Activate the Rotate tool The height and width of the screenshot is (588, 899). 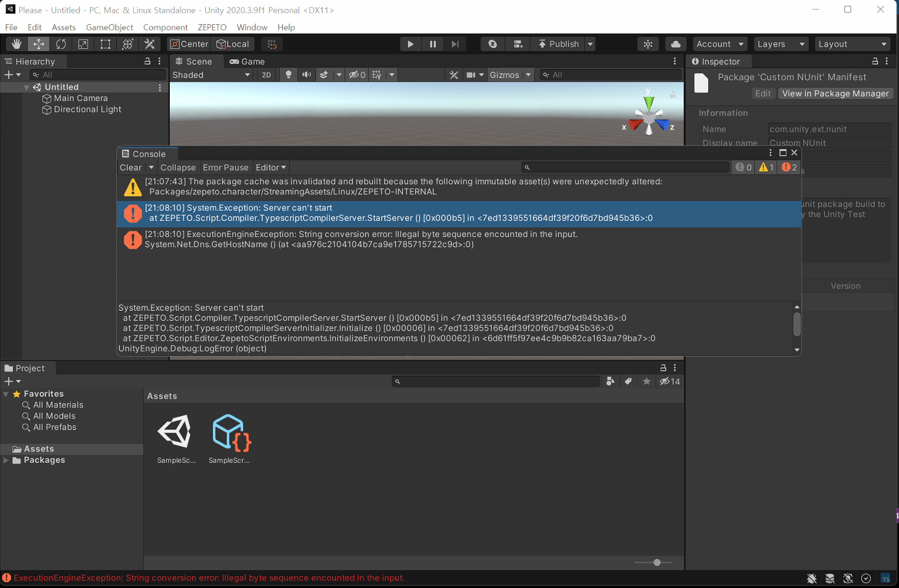[61, 44]
